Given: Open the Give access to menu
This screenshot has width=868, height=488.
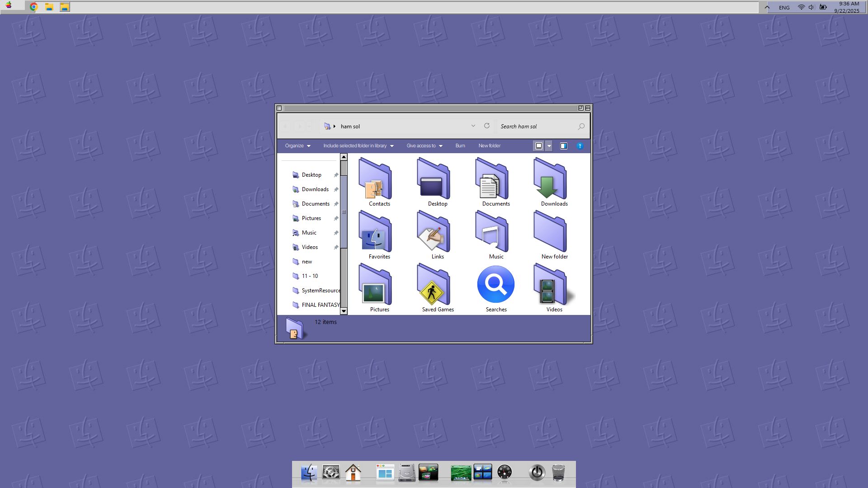Looking at the screenshot, I should click(x=424, y=146).
